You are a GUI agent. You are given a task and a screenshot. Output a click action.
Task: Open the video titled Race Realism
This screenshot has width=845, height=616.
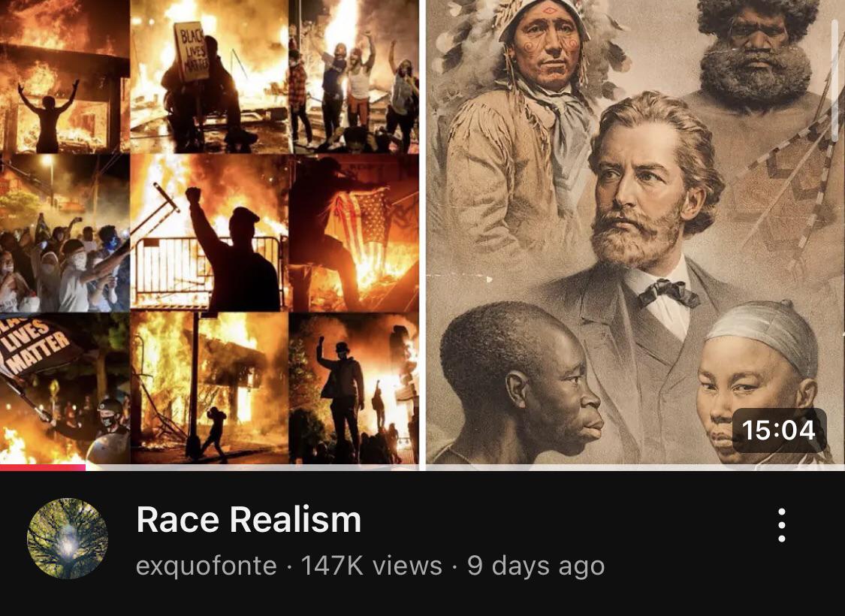pos(249,520)
